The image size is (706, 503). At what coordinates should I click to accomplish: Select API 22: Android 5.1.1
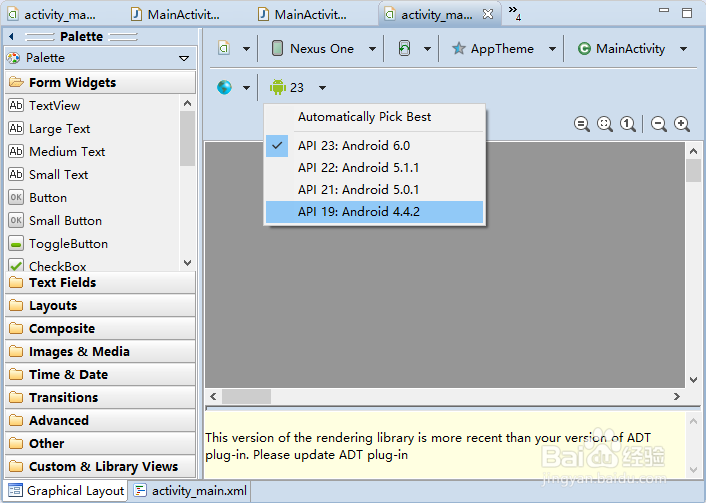(374, 168)
